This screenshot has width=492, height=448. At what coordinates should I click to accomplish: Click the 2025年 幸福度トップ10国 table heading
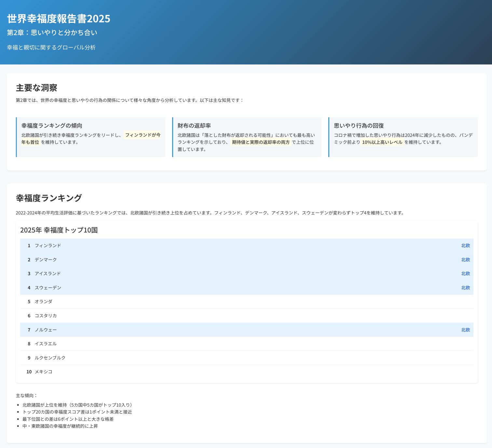[x=59, y=230]
